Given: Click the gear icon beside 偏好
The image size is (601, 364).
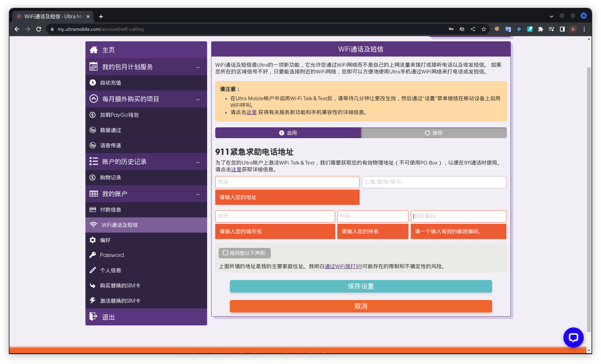Looking at the screenshot, I should [x=93, y=240].
